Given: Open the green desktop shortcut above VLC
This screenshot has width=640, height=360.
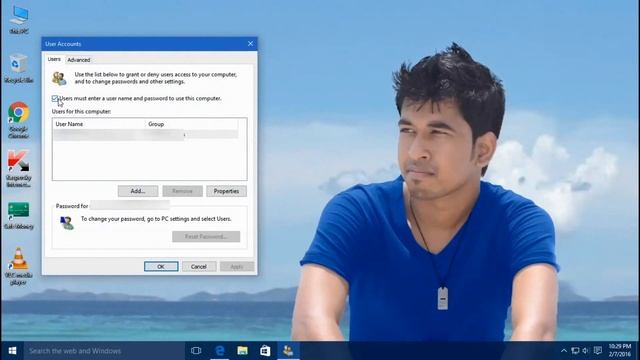Looking at the screenshot, I should [19, 215].
